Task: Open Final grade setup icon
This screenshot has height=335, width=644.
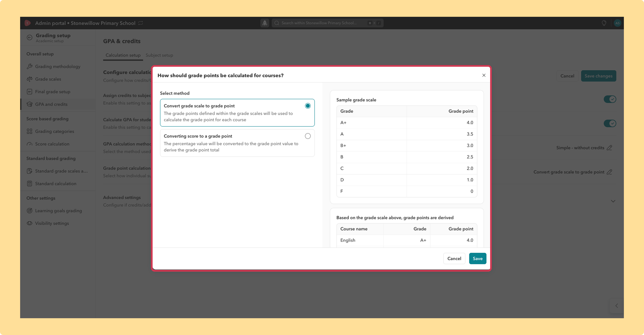Action: point(29,92)
